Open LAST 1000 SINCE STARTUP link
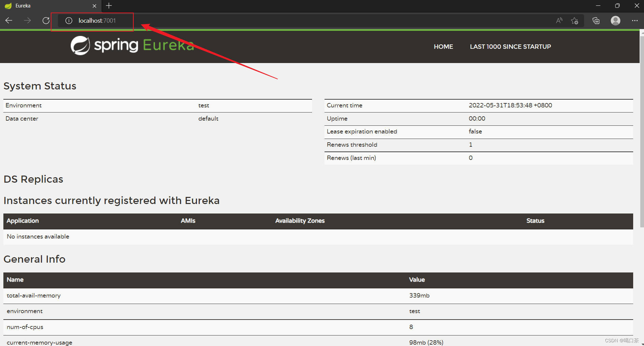 [x=510, y=47]
